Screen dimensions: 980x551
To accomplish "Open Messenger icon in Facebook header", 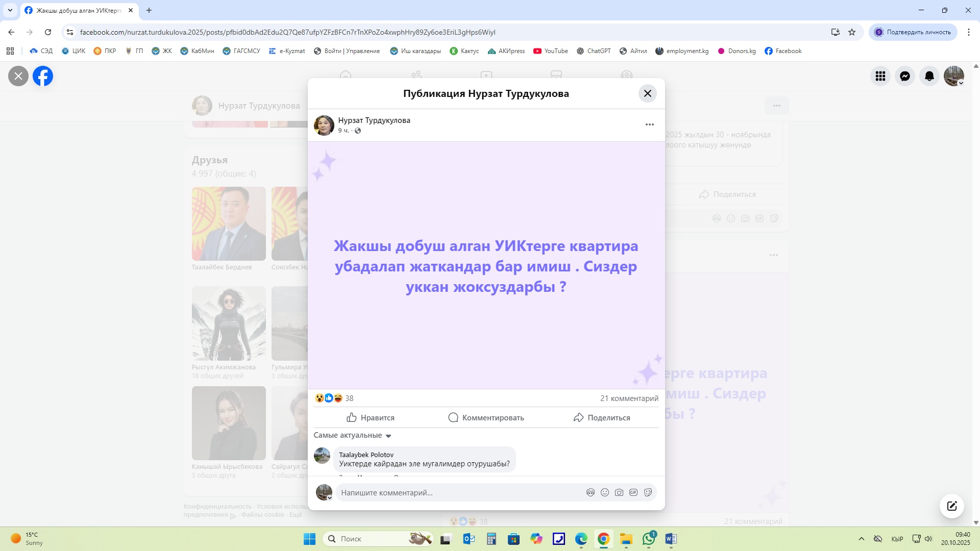I will (904, 76).
